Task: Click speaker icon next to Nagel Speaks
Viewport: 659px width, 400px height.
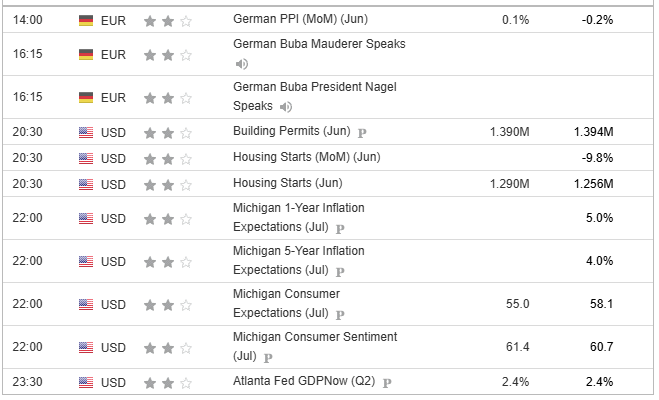Action: [x=286, y=107]
